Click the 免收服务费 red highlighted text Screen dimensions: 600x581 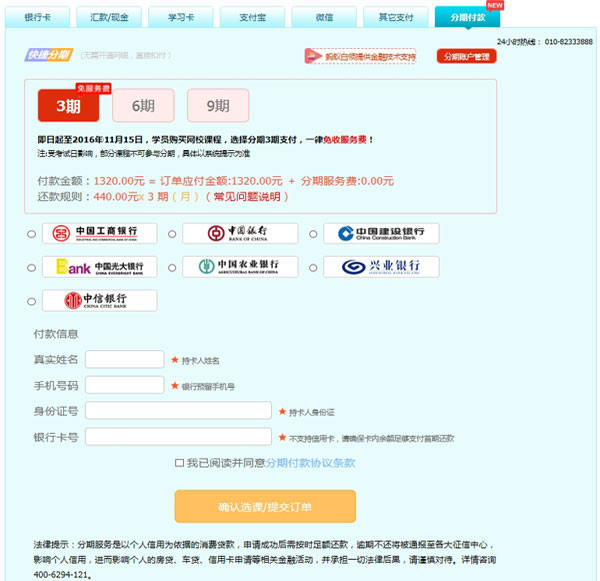(x=345, y=140)
